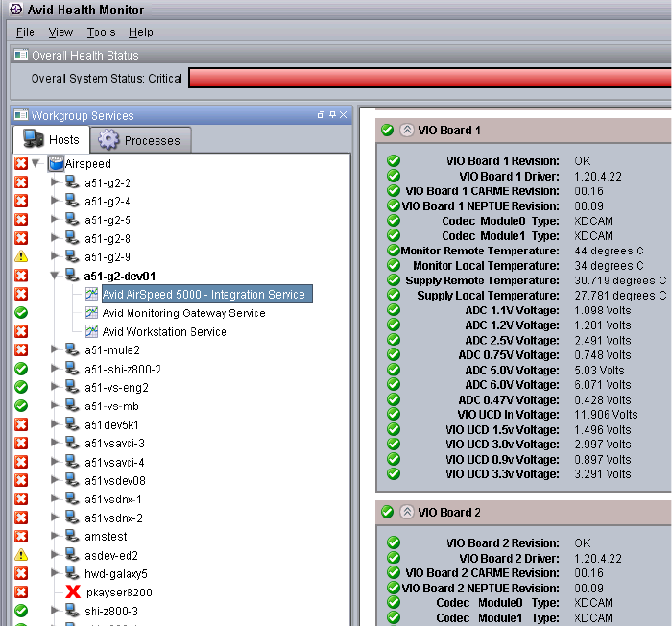Select the a51vsavci-3 host
The width and height of the screenshot is (672, 626).
114,443
